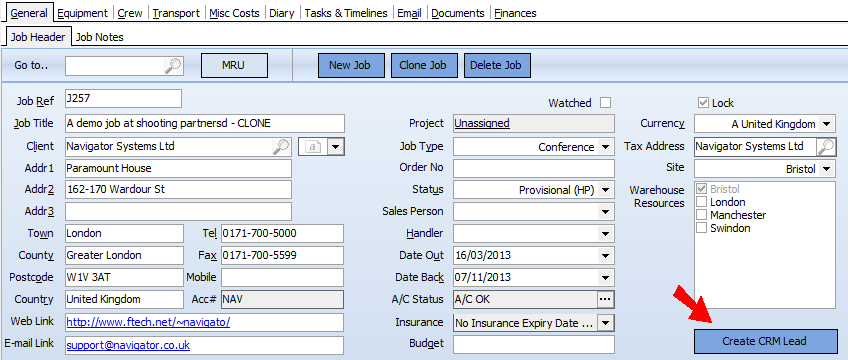The height and width of the screenshot is (360, 848).
Task: Click the Town field London
Action: 124,234
